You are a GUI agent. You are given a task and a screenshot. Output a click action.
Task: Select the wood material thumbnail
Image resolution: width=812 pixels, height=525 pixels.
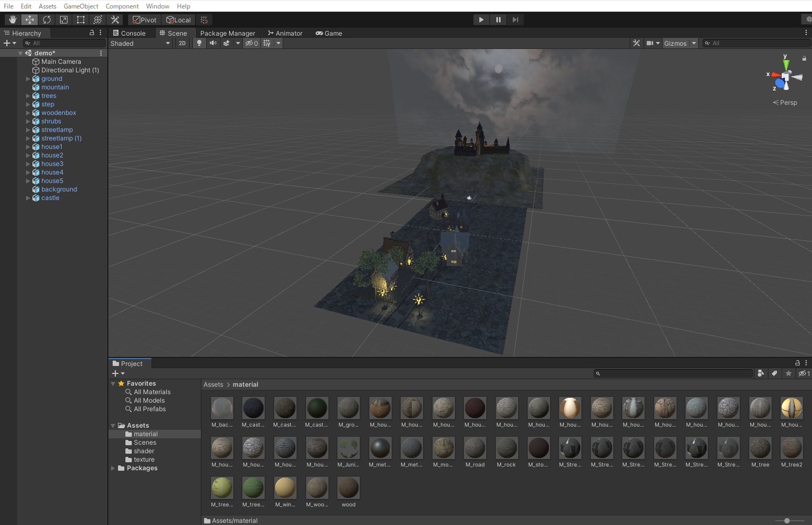coord(348,487)
